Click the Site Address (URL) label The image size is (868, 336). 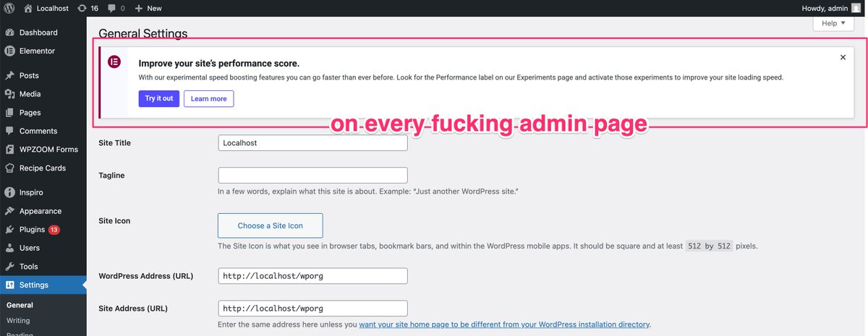click(133, 308)
